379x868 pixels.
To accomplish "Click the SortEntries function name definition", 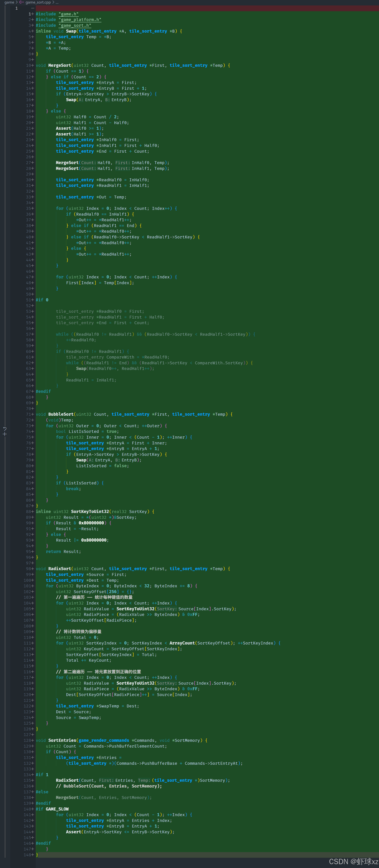I will 62,740.
